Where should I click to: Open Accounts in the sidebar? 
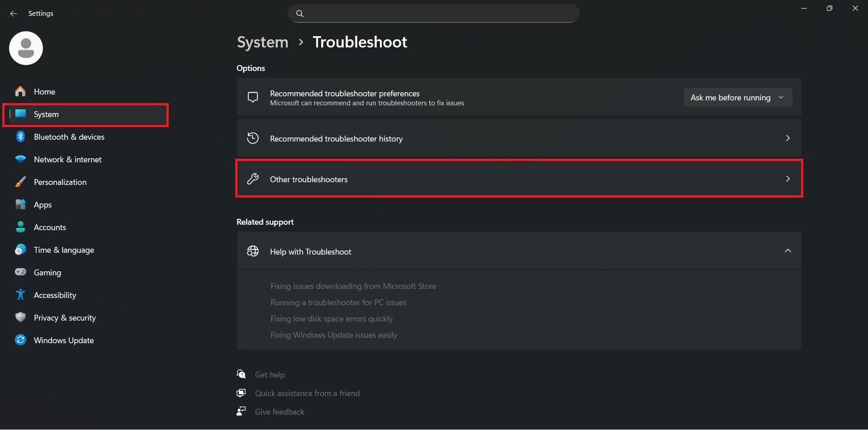pyautogui.click(x=50, y=227)
